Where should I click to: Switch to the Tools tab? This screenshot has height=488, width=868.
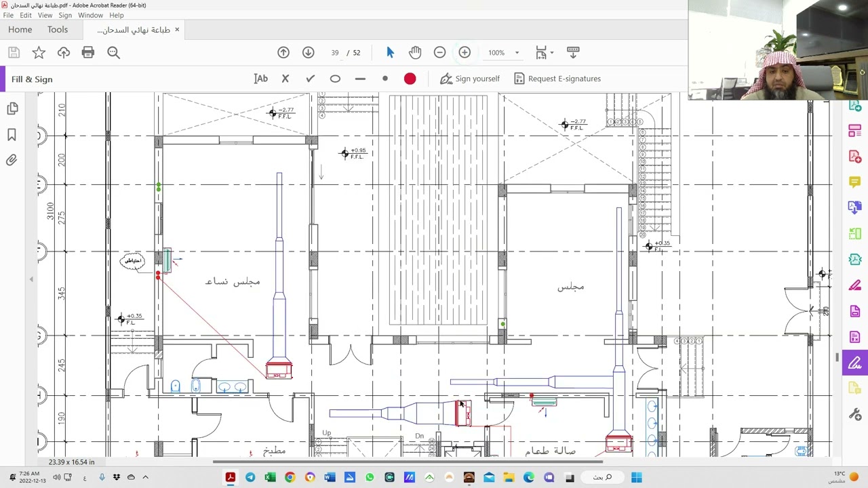[58, 30]
